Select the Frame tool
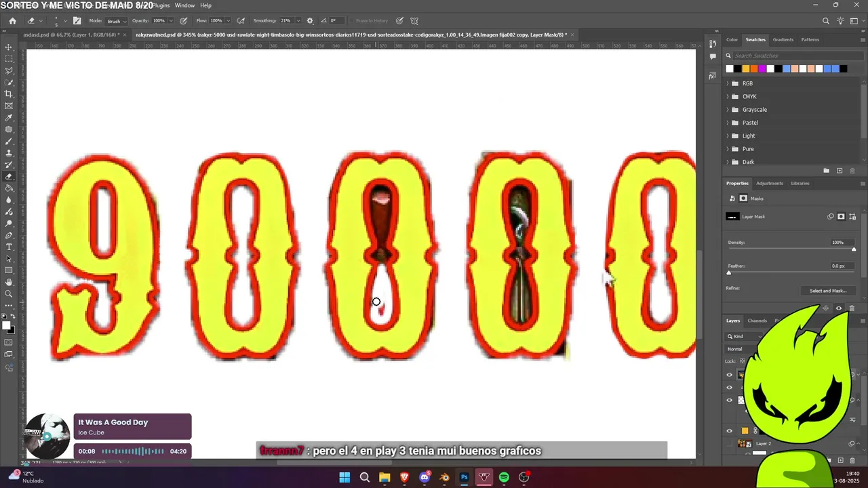 click(9, 106)
